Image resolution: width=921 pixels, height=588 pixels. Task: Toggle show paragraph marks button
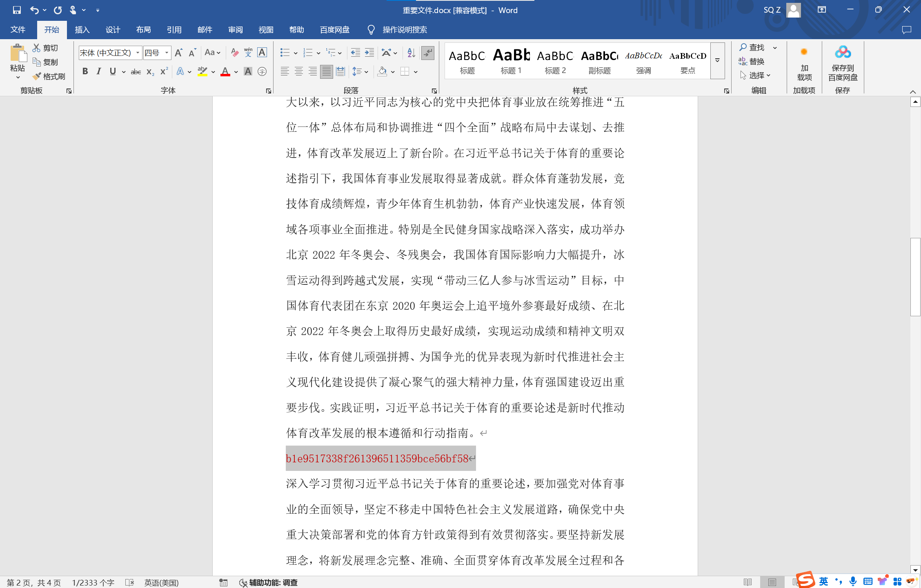pyautogui.click(x=427, y=52)
